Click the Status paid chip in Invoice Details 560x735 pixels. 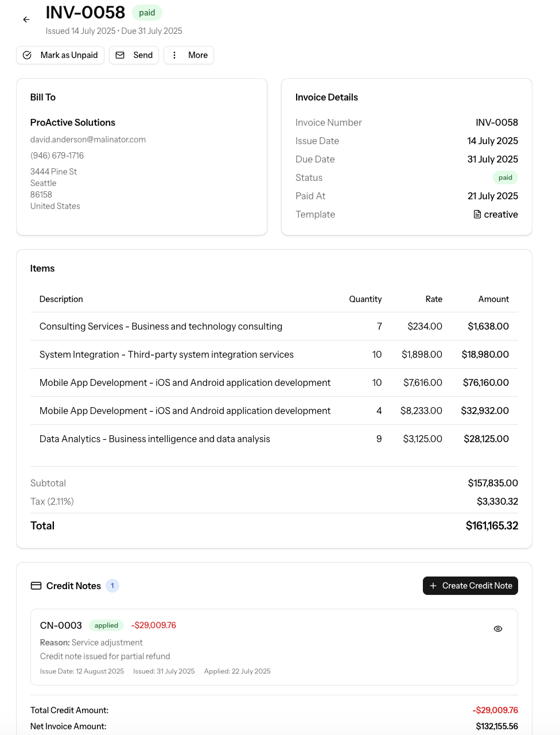(505, 177)
